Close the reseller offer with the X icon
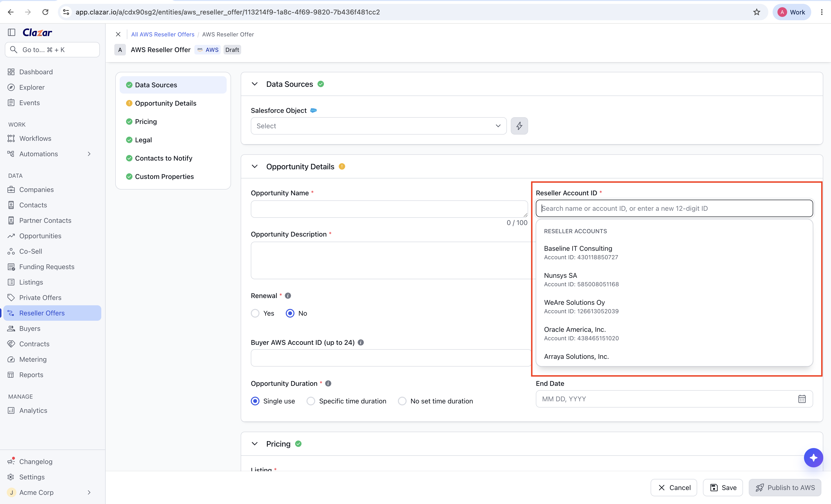The image size is (831, 504). [118, 34]
